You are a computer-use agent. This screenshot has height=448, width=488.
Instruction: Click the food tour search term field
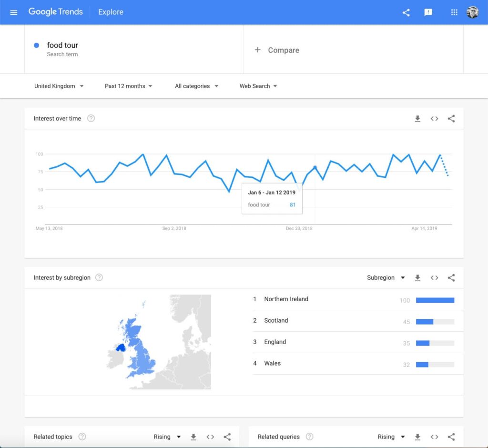tap(62, 46)
